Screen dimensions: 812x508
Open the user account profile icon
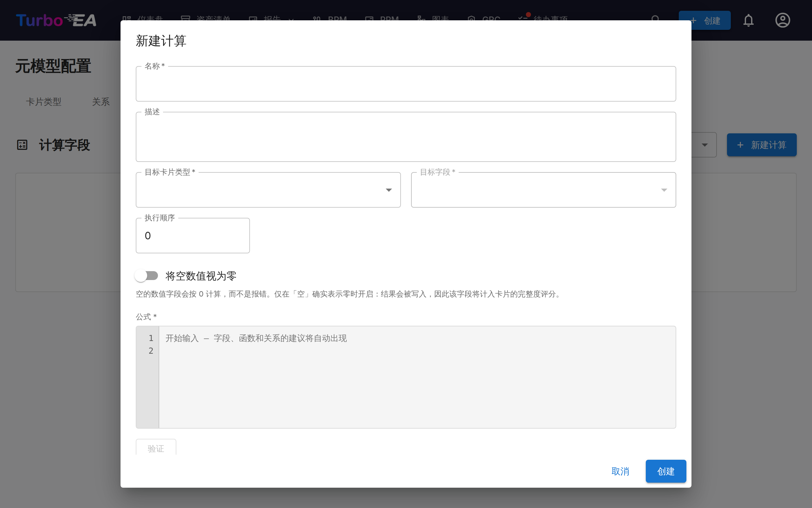[x=783, y=21]
